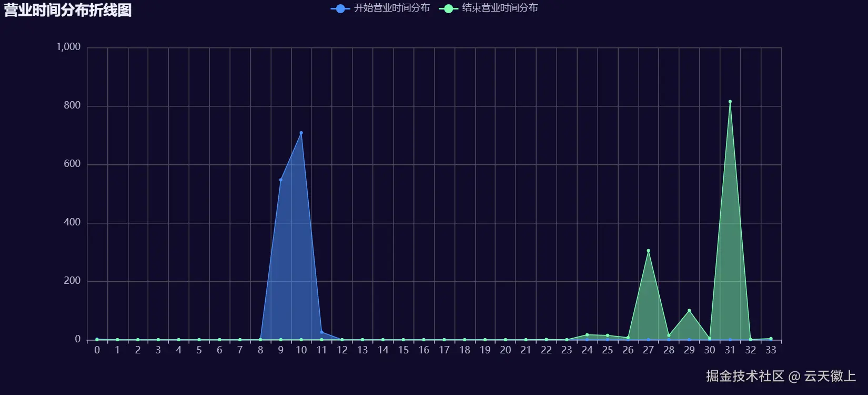Select the green data point at hour 33
Image resolution: width=868 pixels, height=395 pixels.
point(771,339)
